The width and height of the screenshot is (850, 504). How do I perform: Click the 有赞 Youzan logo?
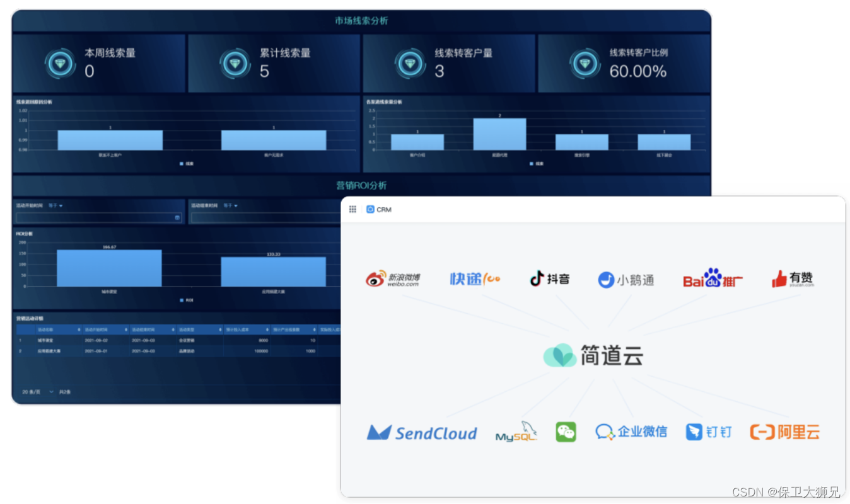pos(793,279)
